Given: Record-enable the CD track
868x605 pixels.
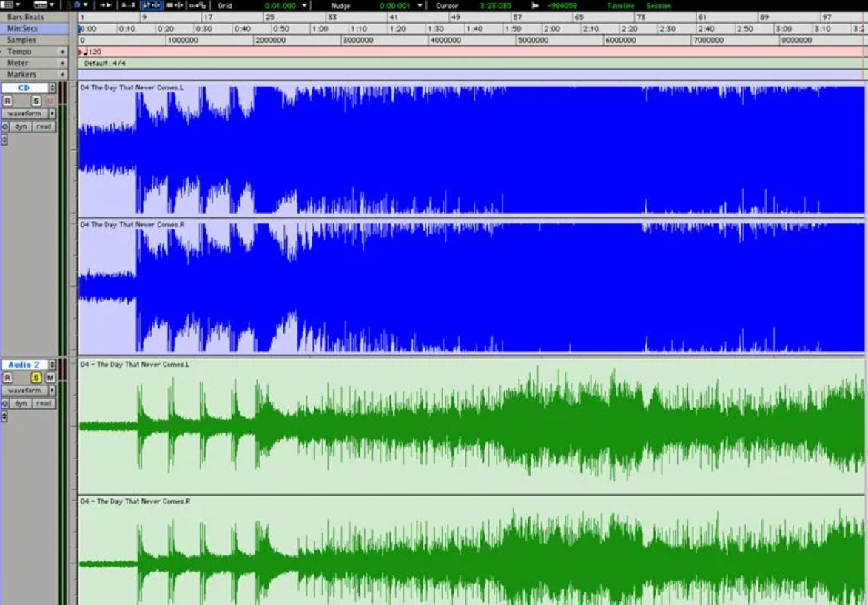Looking at the screenshot, I should (x=7, y=101).
